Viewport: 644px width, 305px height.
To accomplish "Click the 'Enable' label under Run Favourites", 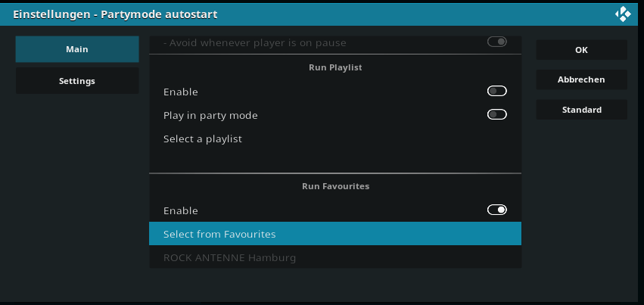I will (x=181, y=210).
